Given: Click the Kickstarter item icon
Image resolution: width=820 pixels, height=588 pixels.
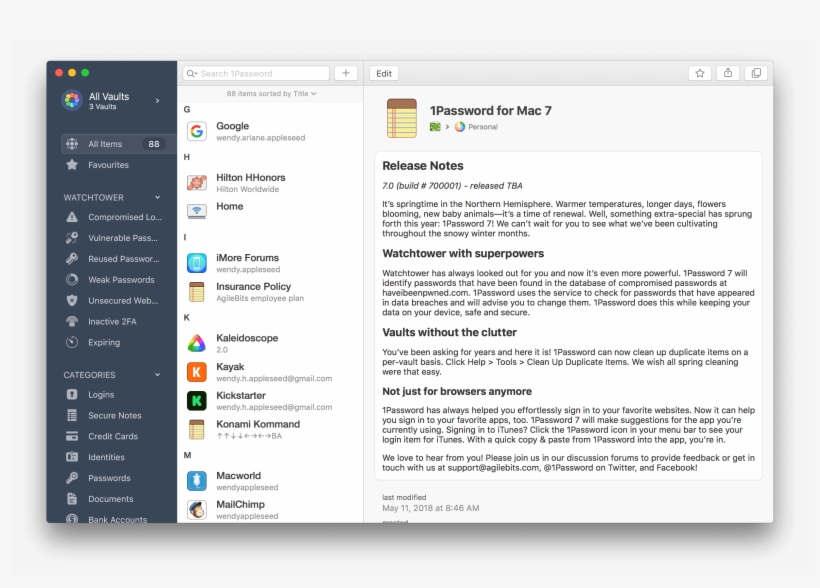Looking at the screenshot, I should coord(197,401).
